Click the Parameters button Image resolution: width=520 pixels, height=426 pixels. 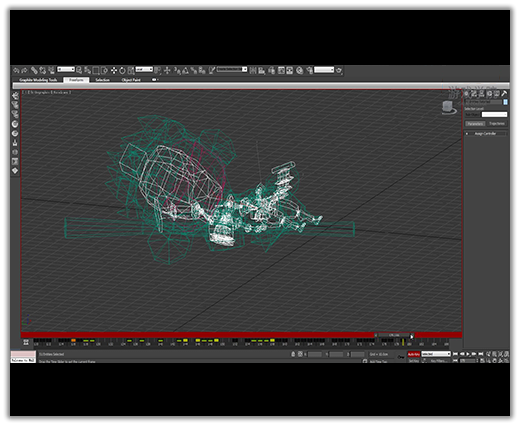click(x=475, y=124)
